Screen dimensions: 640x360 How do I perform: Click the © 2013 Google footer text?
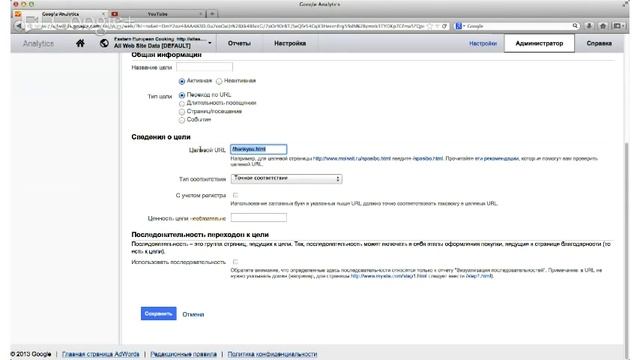[31, 354]
